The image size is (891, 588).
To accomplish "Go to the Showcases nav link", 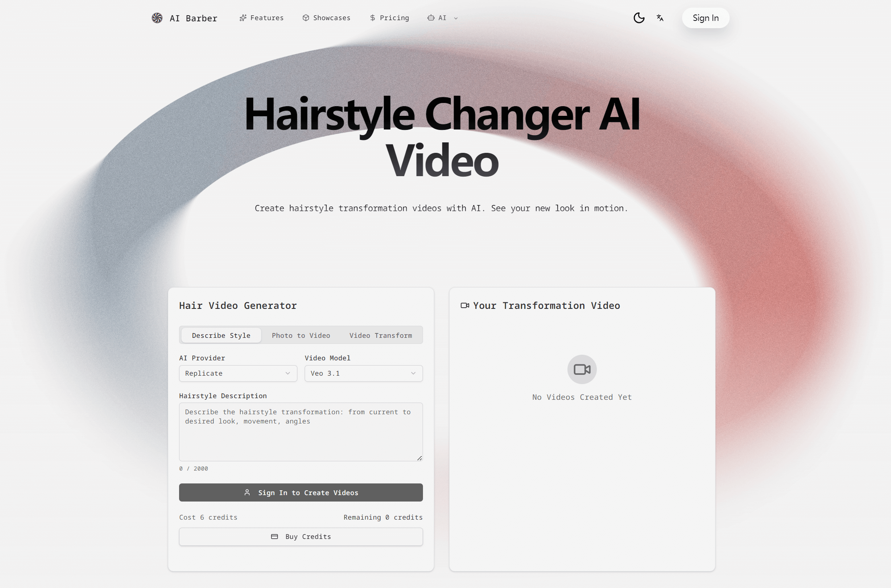I will [x=326, y=18].
